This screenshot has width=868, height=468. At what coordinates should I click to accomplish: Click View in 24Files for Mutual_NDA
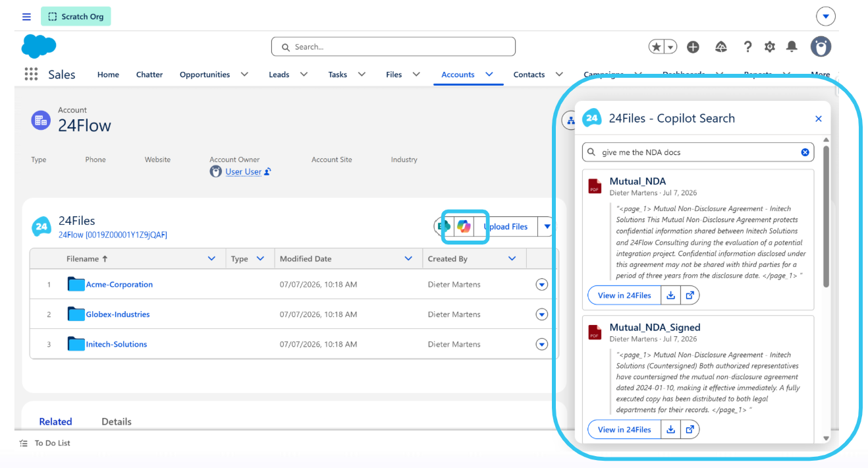[624, 295]
